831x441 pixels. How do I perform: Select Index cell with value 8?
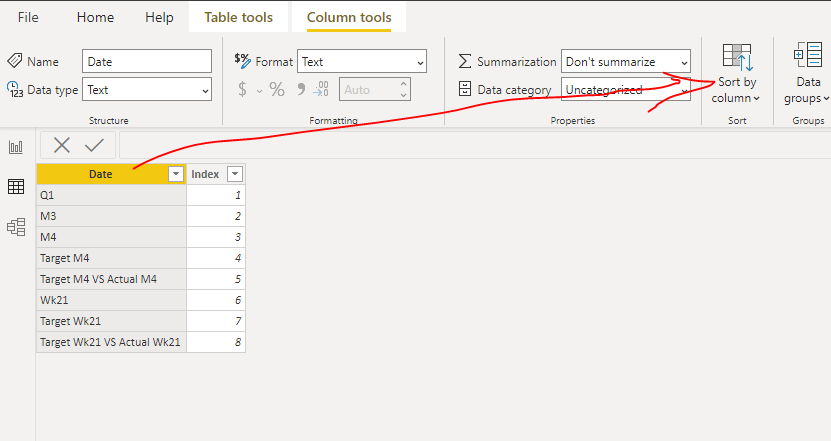[216, 342]
